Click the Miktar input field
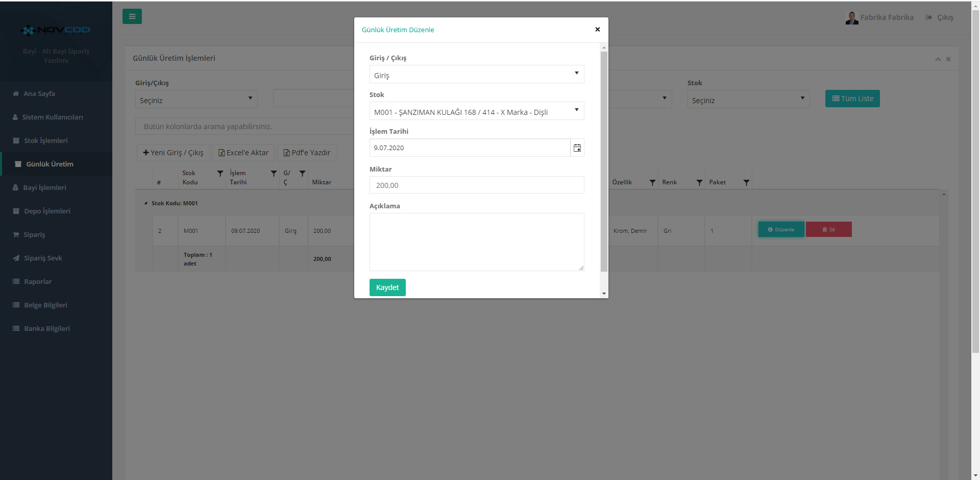The image size is (980, 480). tap(476, 185)
